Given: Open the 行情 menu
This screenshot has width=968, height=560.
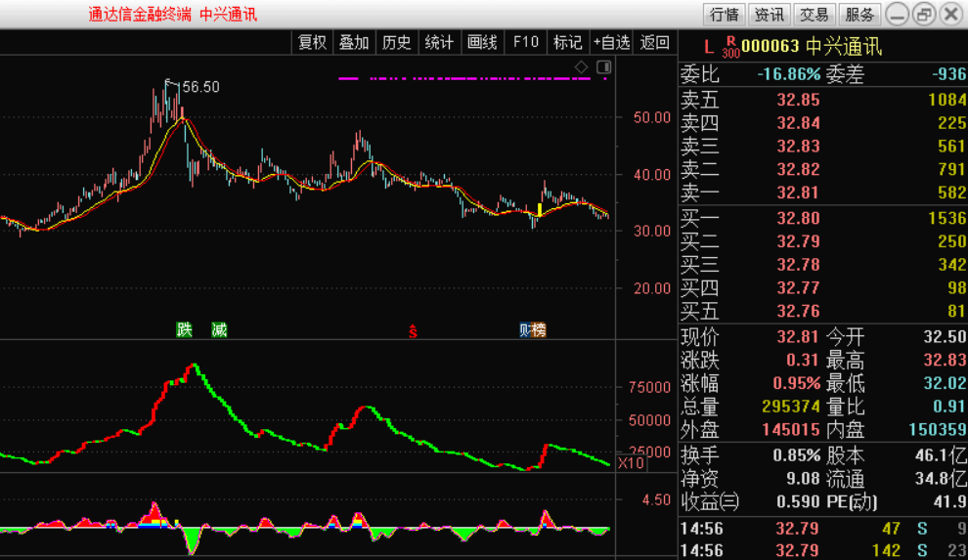Looking at the screenshot, I should click(x=725, y=14).
